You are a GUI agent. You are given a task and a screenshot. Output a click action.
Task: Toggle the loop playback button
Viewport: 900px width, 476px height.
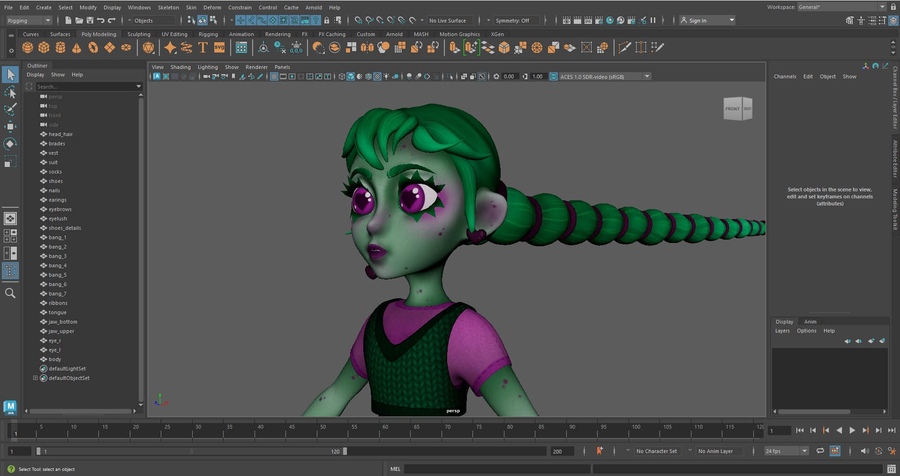pyautogui.click(x=821, y=451)
